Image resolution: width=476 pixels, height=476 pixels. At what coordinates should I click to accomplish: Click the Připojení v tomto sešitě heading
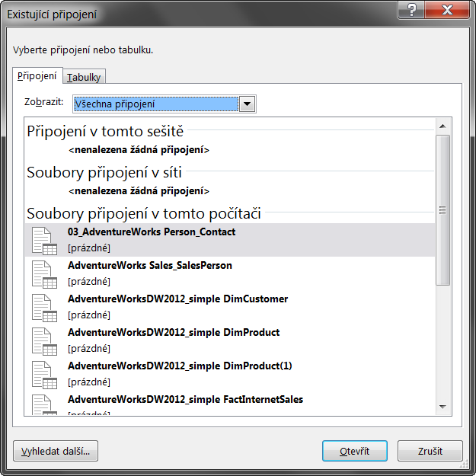pos(105,132)
